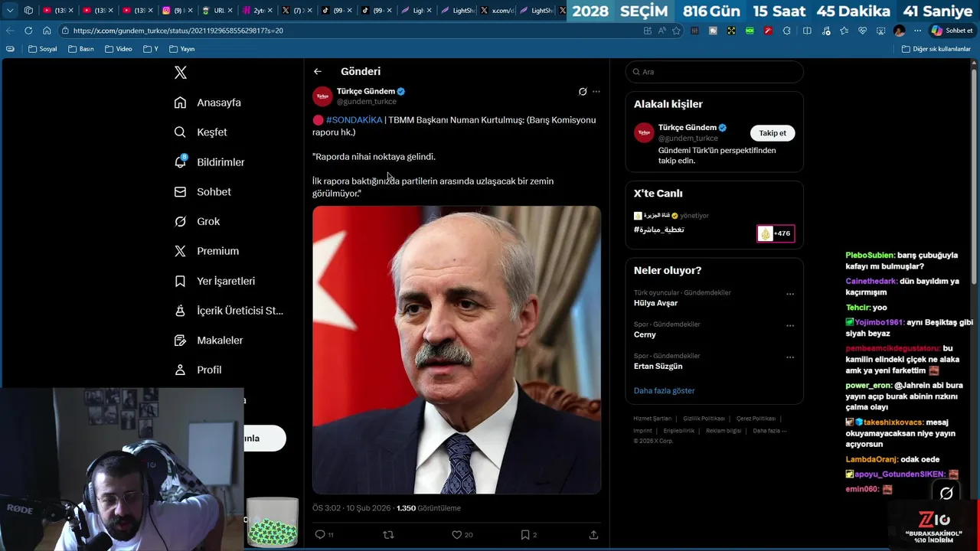Open Profil in X sidebar
Screen dimensions: 980x551
198,370
